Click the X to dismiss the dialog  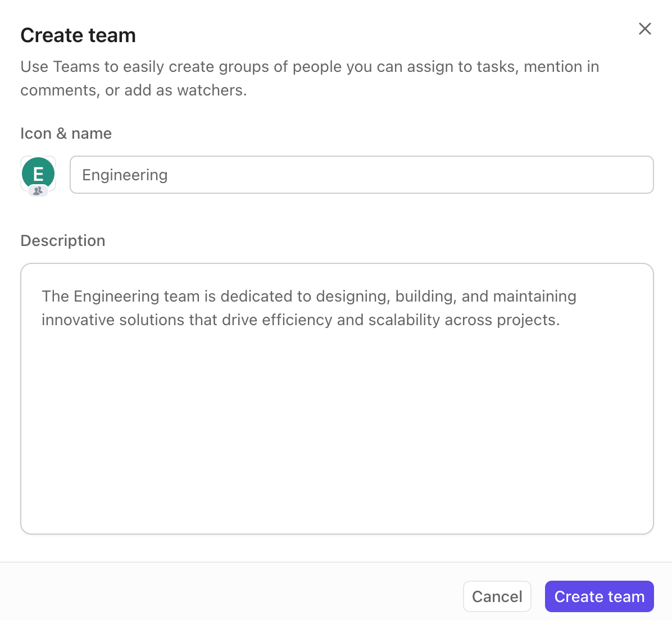coord(644,29)
